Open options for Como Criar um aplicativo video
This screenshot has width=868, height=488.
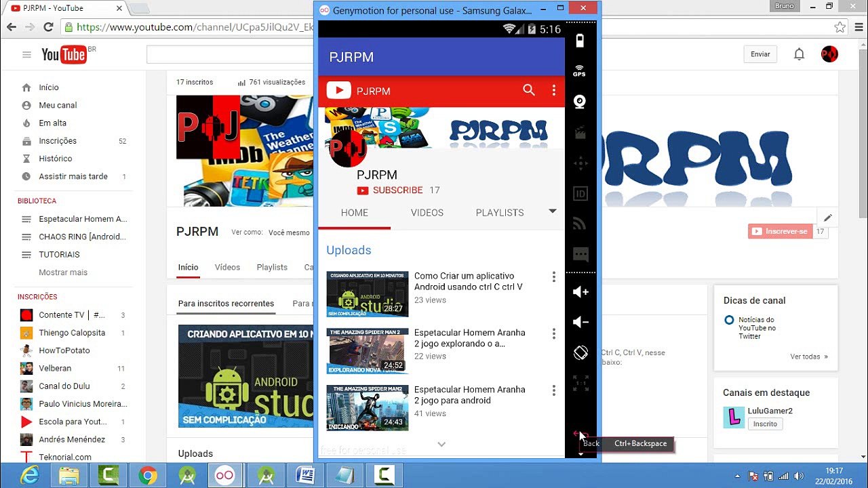[x=554, y=277]
